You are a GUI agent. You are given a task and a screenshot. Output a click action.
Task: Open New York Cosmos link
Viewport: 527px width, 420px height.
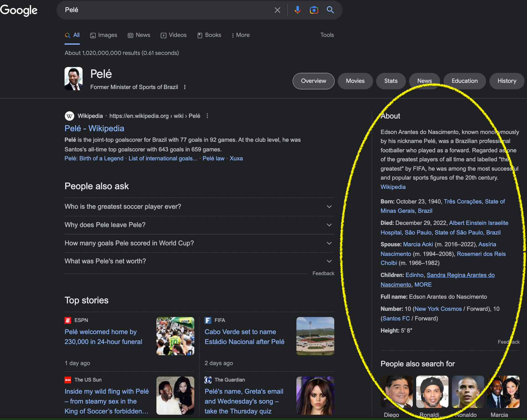(438, 309)
